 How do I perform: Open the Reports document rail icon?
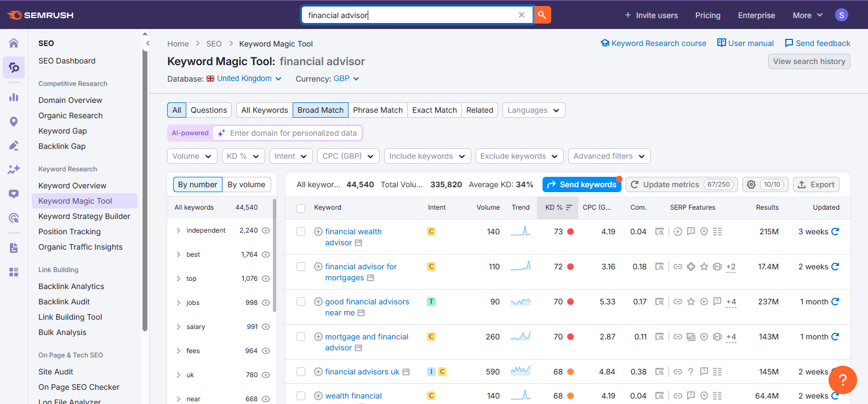[14, 248]
